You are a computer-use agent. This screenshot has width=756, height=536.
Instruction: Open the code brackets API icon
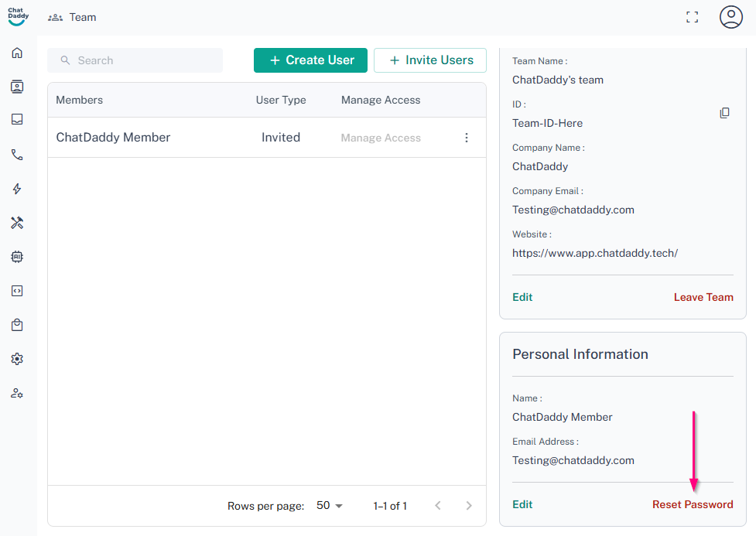pyautogui.click(x=17, y=291)
